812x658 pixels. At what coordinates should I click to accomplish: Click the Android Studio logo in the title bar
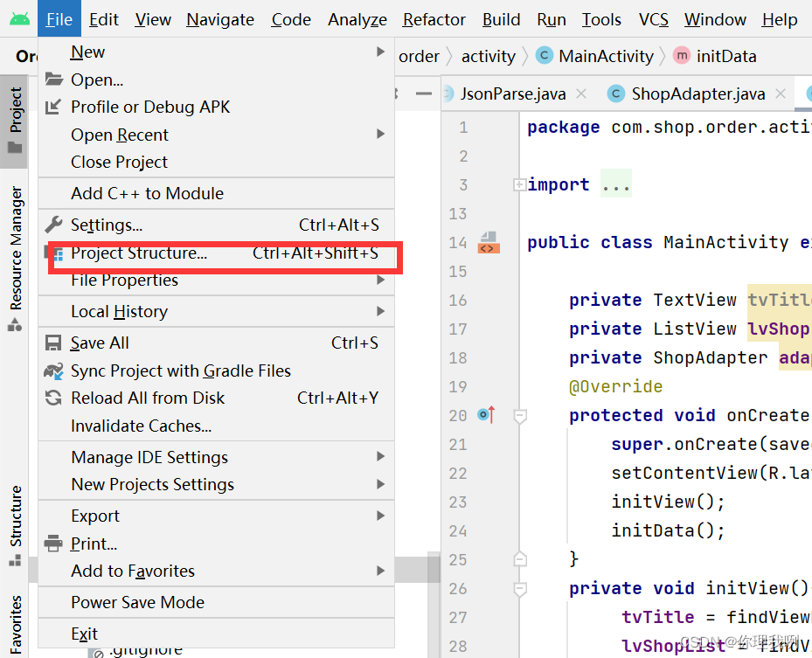18,18
